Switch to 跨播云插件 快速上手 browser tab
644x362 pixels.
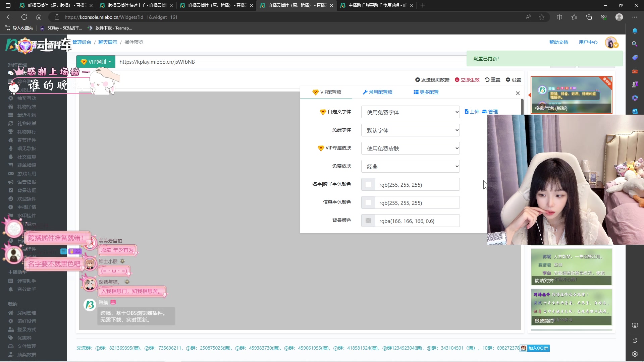(x=136, y=5)
